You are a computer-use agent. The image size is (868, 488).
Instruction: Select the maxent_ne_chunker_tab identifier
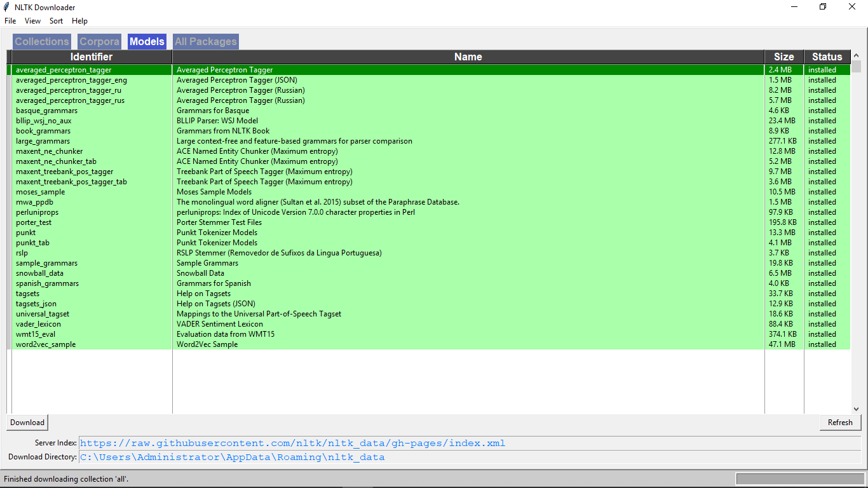(x=56, y=161)
